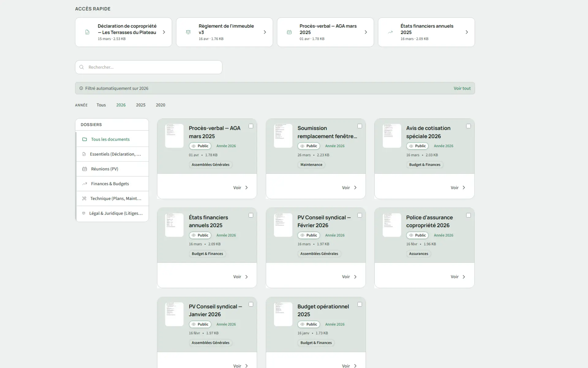Click the Voir tout link
Viewport: 588px width, 368px height.
[462, 88]
